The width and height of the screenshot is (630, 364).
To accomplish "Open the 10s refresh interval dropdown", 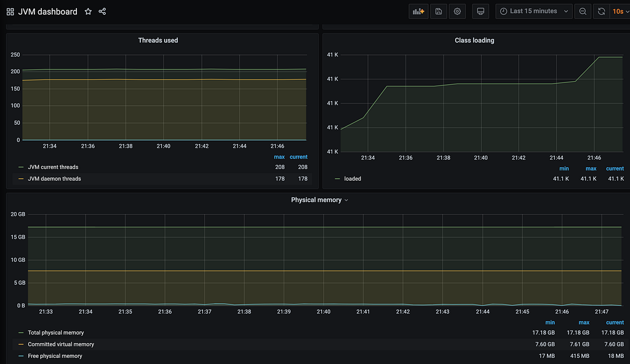I will (620, 11).
